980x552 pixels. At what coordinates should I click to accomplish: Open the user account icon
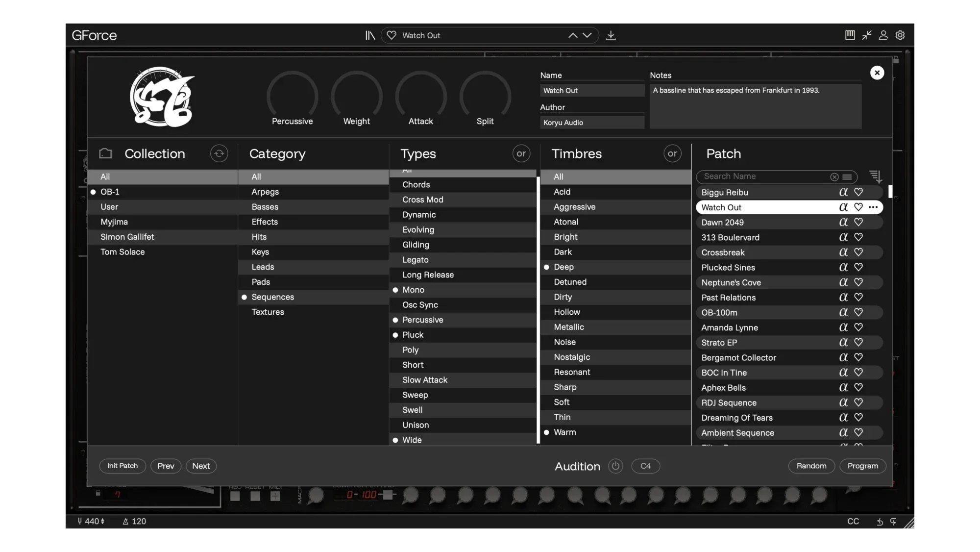(883, 35)
